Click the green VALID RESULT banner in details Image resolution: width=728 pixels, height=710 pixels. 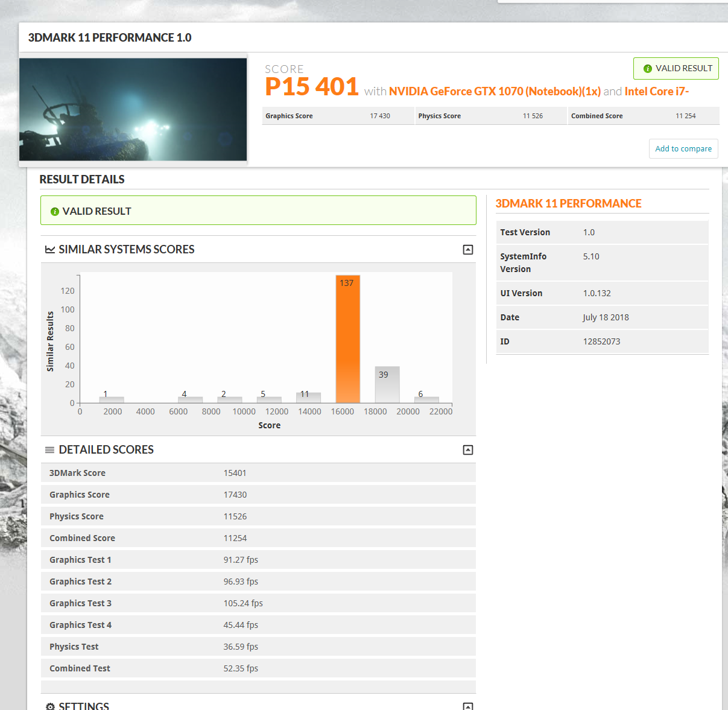(258, 211)
